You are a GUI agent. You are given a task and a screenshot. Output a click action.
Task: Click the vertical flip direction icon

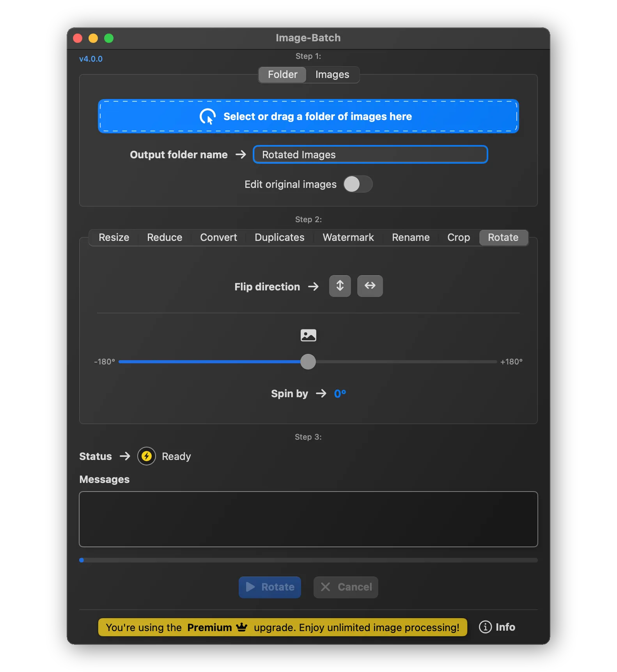coord(340,286)
